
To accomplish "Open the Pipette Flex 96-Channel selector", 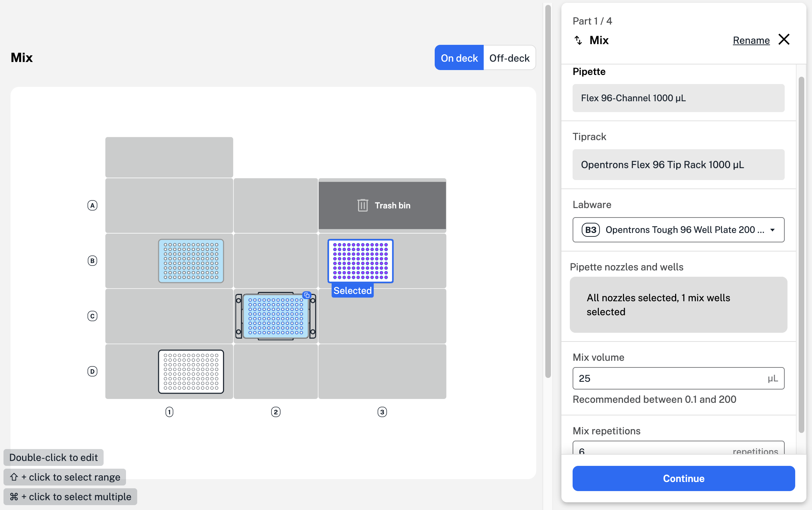I will [x=678, y=98].
